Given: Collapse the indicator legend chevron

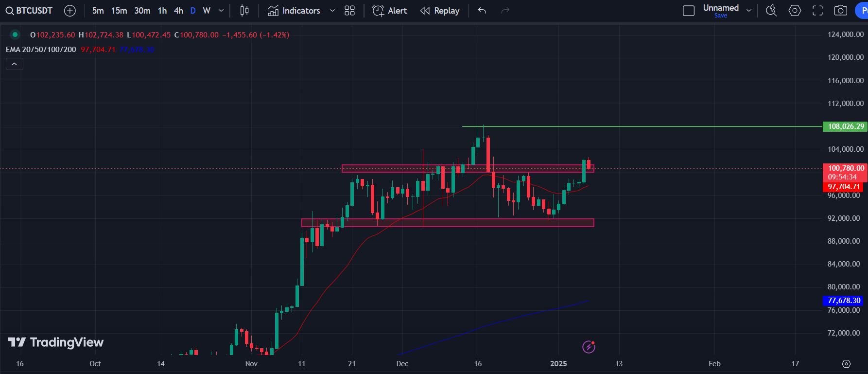Looking at the screenshot, I should 15,64.
